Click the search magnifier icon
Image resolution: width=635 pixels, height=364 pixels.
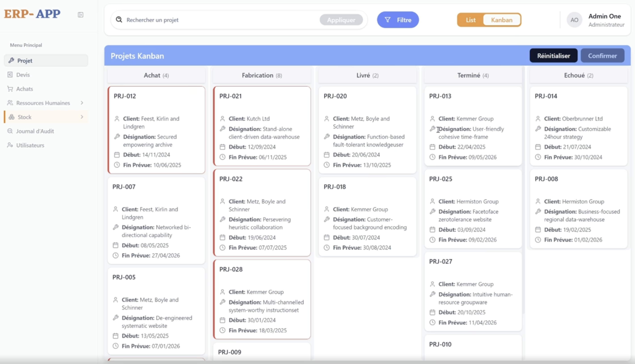coord(119,19)
